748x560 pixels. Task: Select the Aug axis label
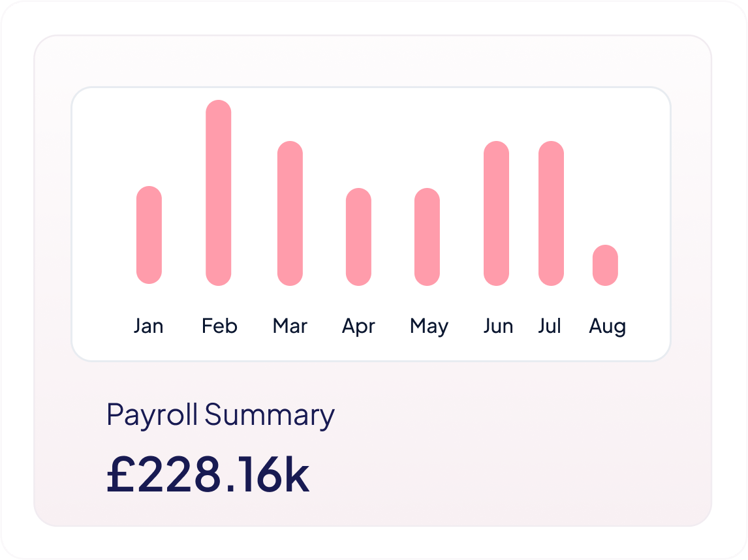click(607, 326)
